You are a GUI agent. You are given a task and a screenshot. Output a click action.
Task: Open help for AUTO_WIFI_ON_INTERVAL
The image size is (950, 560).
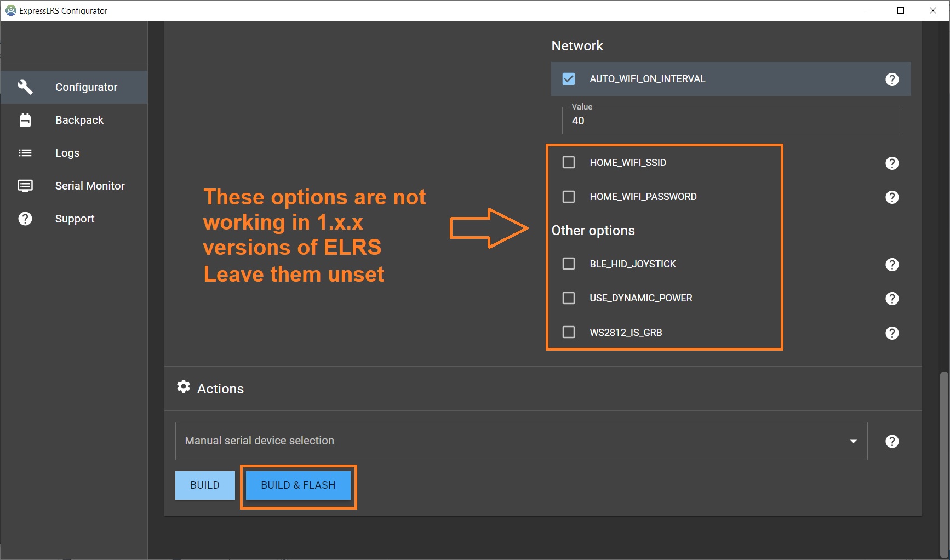892,79
